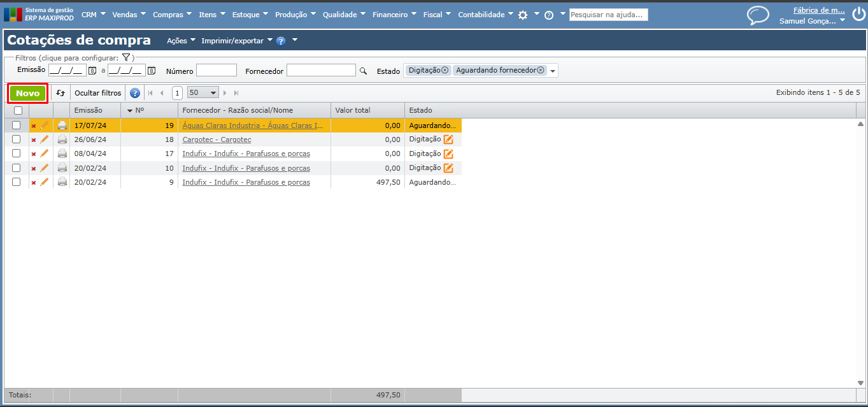The image size is (868, 407).
Task: Expand arrow next to page help icon
Action: 295,40
